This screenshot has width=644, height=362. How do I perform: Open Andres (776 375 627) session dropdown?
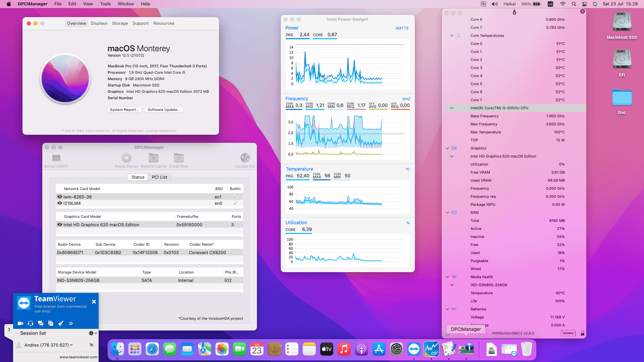71,345
